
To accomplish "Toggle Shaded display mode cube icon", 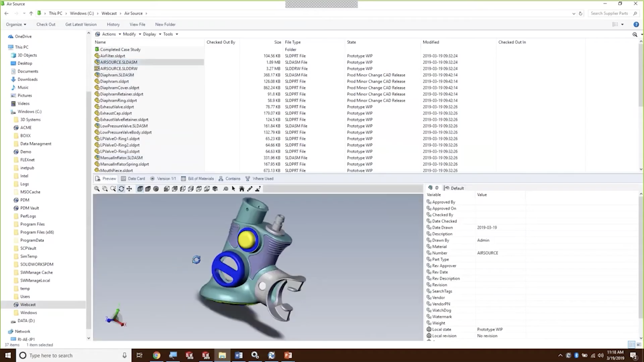I will 148,189.
